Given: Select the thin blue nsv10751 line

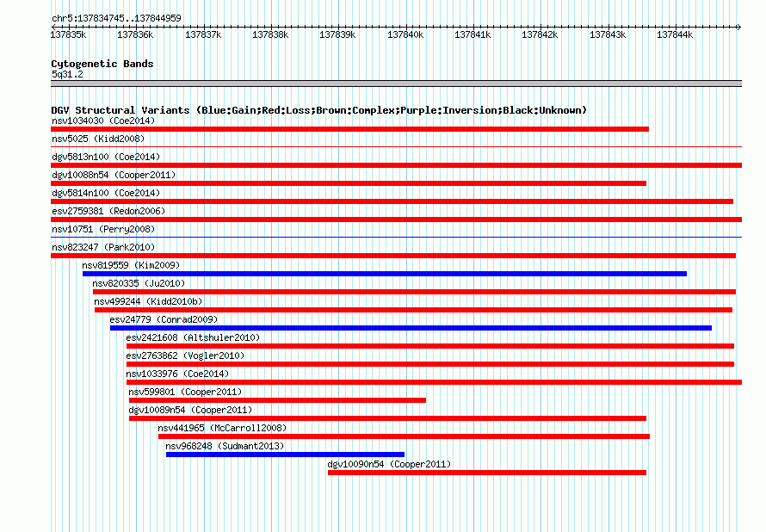Looking at the screenshot, I should [x=396, y=238].
